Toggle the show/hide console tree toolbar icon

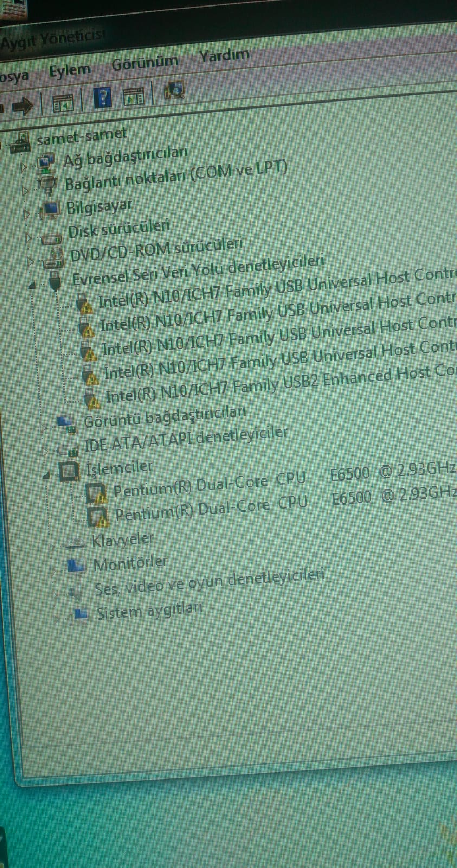tap(62, 103)
